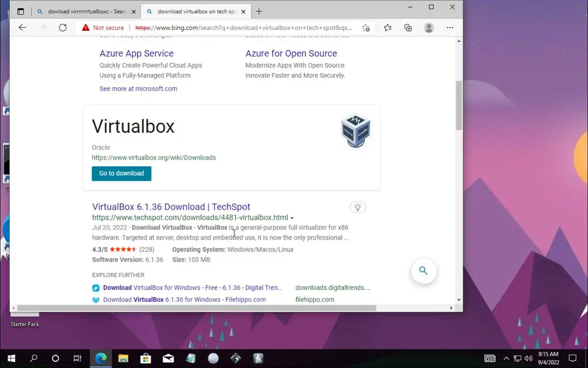This screenshot has height=368, width=588.
Task: Open the Collections panel
Action: coord(408,28)
